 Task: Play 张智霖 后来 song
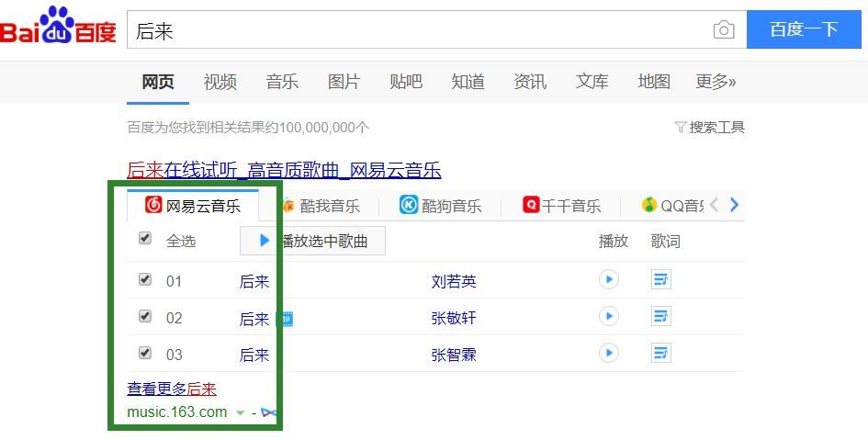608,353
